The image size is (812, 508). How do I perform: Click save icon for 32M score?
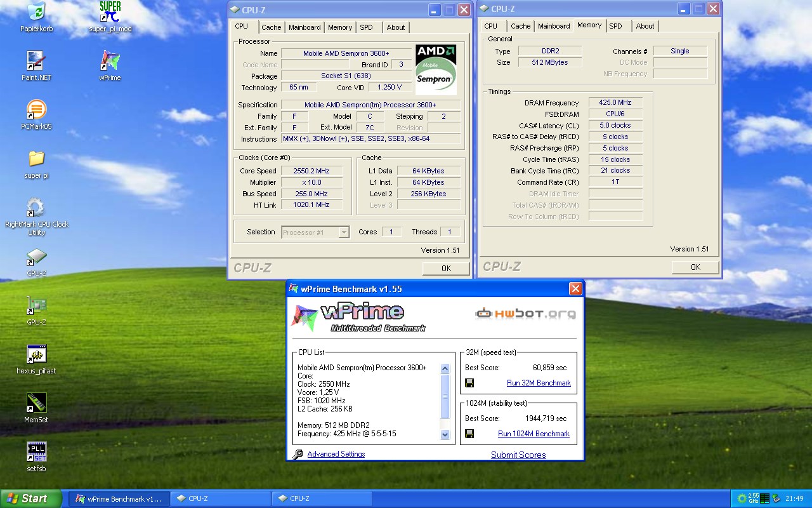(469, 383)
